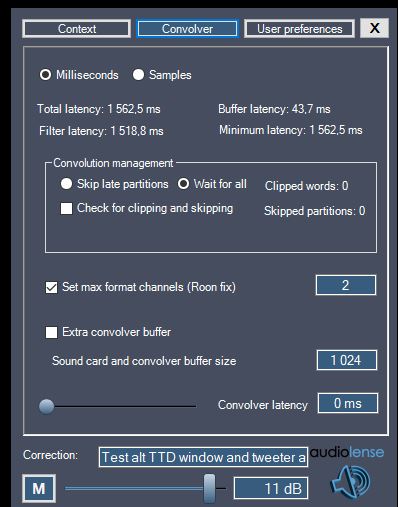Screen dimensions: 398x507
Task: Select the Milliseconds radio button
Action: point(45,75)
